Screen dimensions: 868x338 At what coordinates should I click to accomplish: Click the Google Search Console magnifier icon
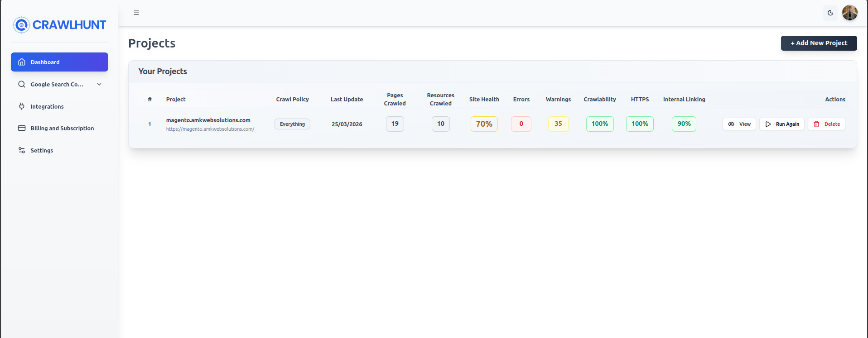tap(22, 84)
